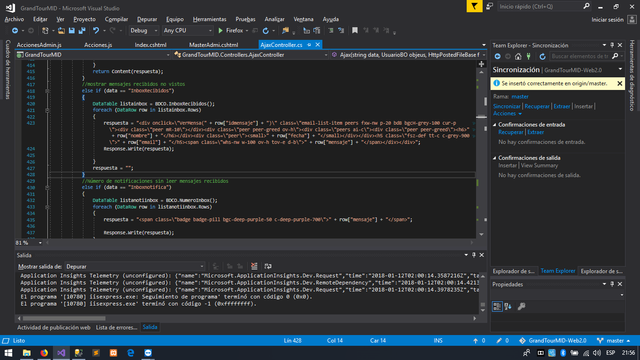Screen dimensions: 640x360
Task: Click the Save All icon
Action: click(82, 31)
